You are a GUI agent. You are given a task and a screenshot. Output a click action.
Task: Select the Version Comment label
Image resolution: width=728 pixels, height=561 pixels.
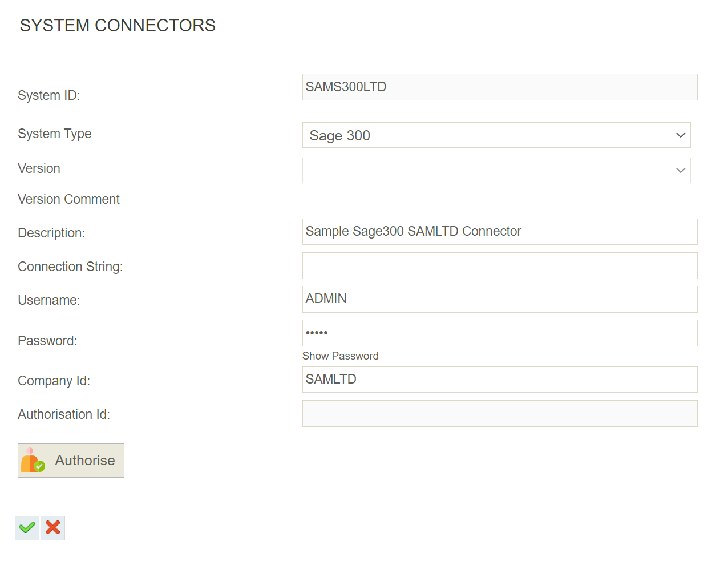pos(68,199)
